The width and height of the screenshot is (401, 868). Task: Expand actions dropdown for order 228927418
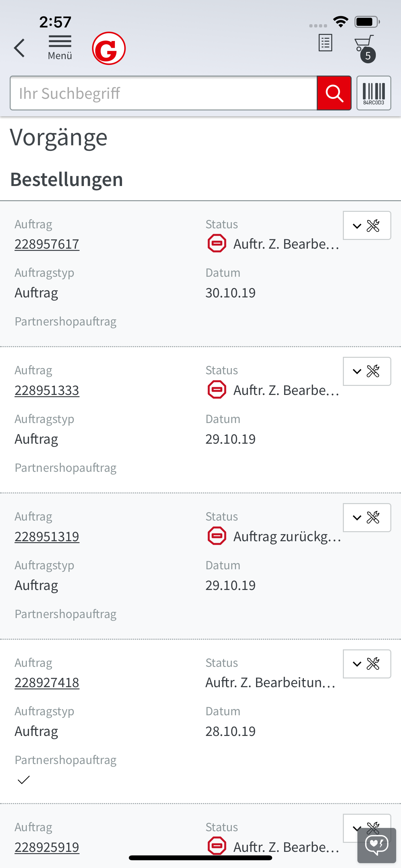[x=367, y=664]
